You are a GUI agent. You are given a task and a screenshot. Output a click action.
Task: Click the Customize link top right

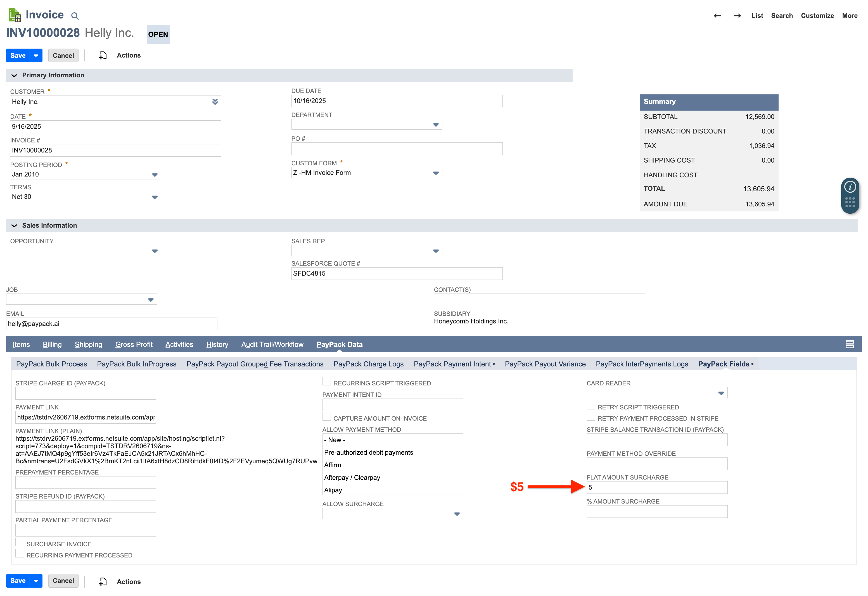817,16
